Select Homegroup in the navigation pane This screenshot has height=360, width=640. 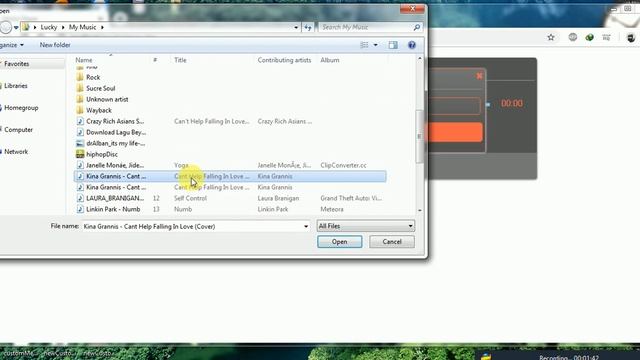coord(21,108)
